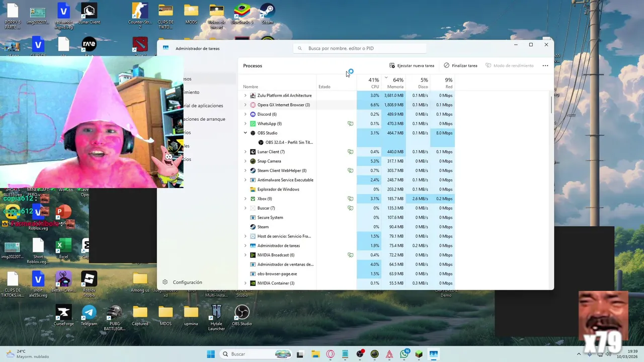Open PUBG BATTLEGROUNDS desktop shortcut
This screenshot has height=362, width=644.
pyautogui.click(x=114, y=318)
